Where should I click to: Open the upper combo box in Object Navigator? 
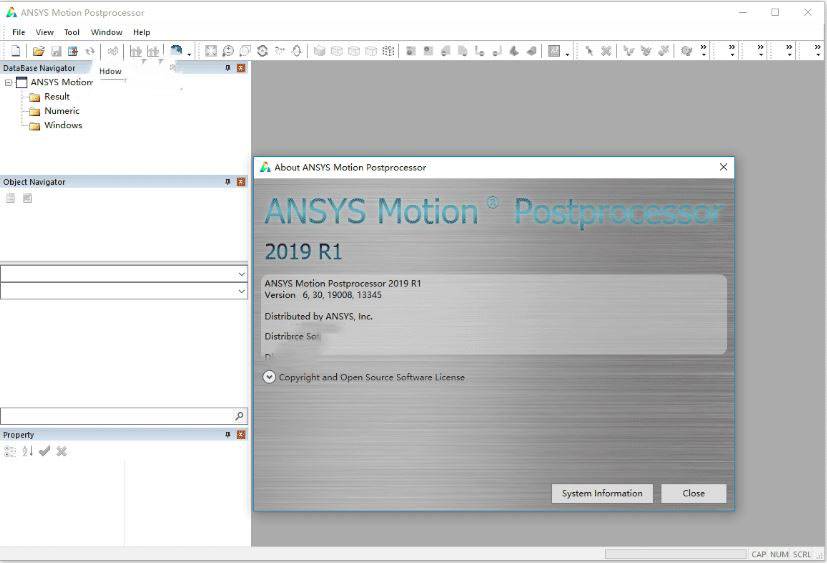pos(241,274)
